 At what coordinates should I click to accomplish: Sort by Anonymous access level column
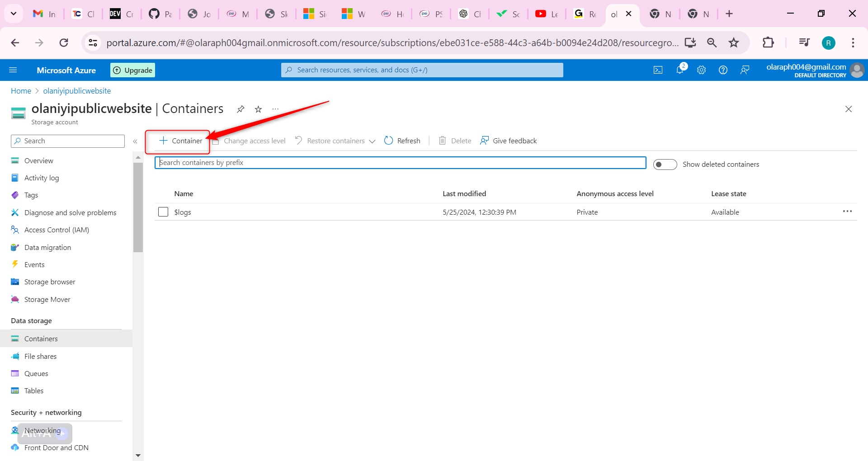tap(615, 194)
